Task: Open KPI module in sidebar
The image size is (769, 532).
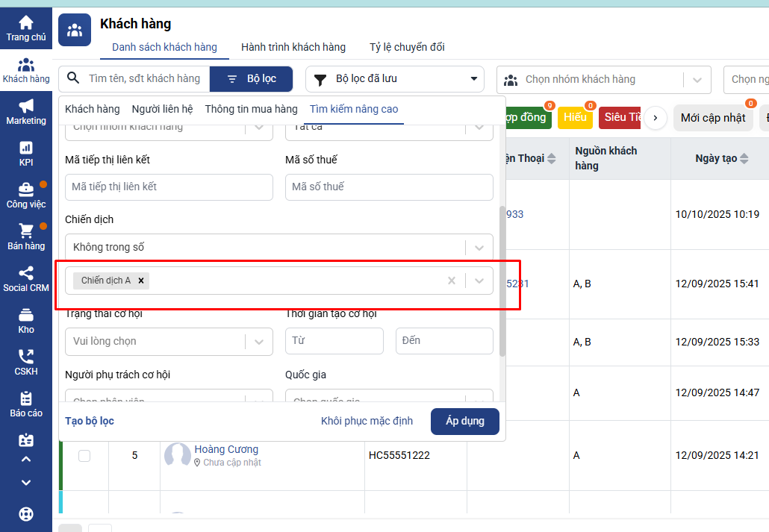Action: (26, 148)
